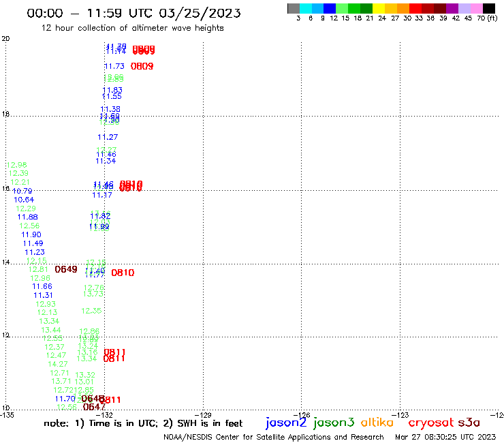Click the green wave height value 12.93
This screenshot has height=443, width=504.
pos(46,304)
